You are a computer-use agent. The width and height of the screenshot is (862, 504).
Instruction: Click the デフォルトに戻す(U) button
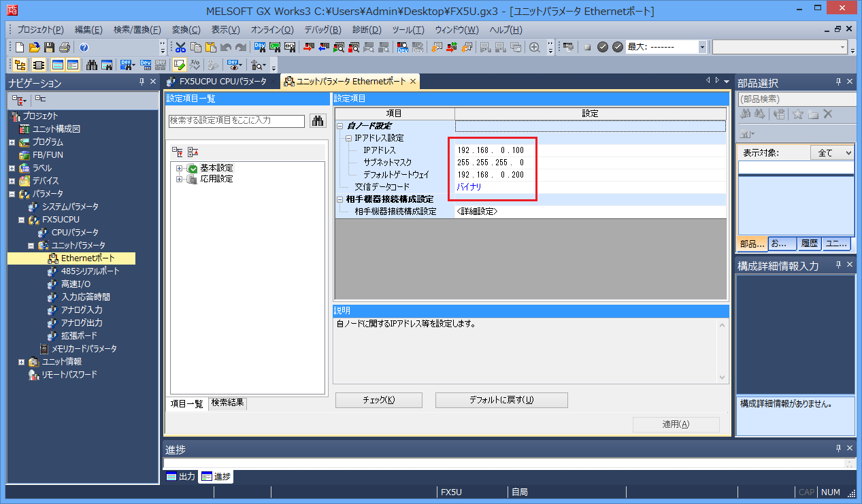click(501, 400)
